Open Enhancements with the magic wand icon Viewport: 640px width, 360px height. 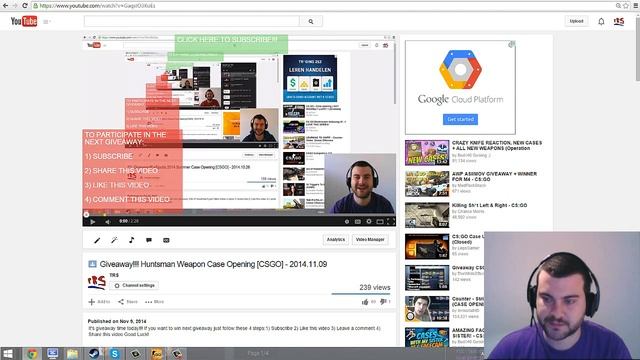click(114, 240)
